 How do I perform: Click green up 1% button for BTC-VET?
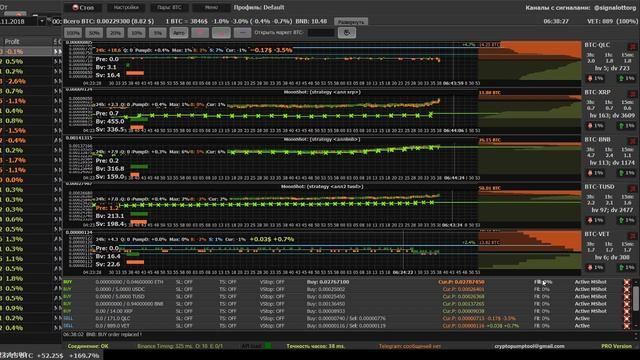coord(627,267)
